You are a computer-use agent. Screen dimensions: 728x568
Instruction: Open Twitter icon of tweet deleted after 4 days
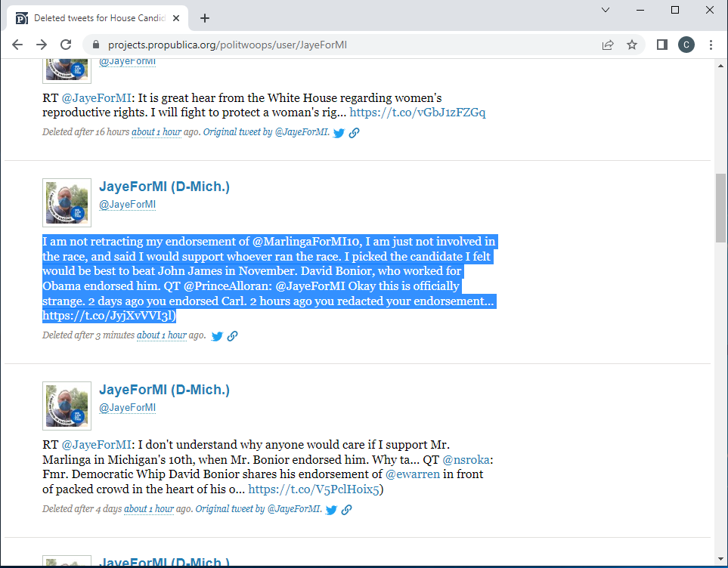click(x=331, y=510)
